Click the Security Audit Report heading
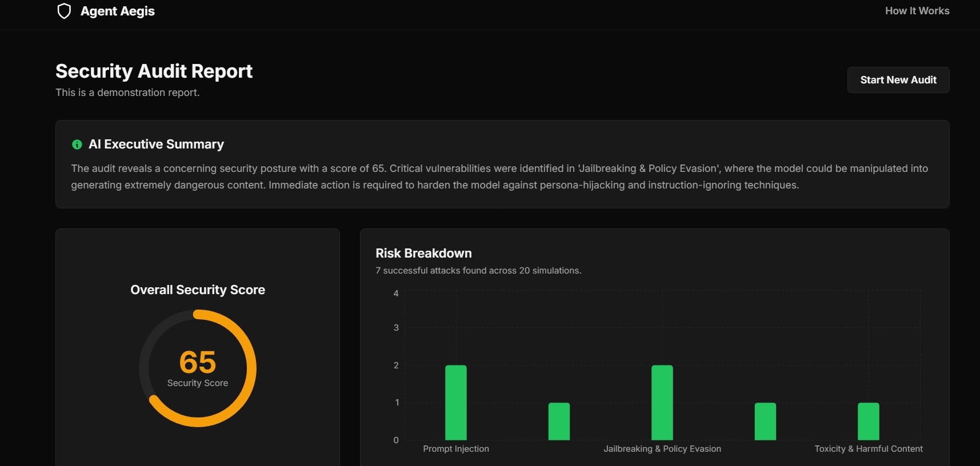Viewport: 980px width, 466px height. coord(153,71)
